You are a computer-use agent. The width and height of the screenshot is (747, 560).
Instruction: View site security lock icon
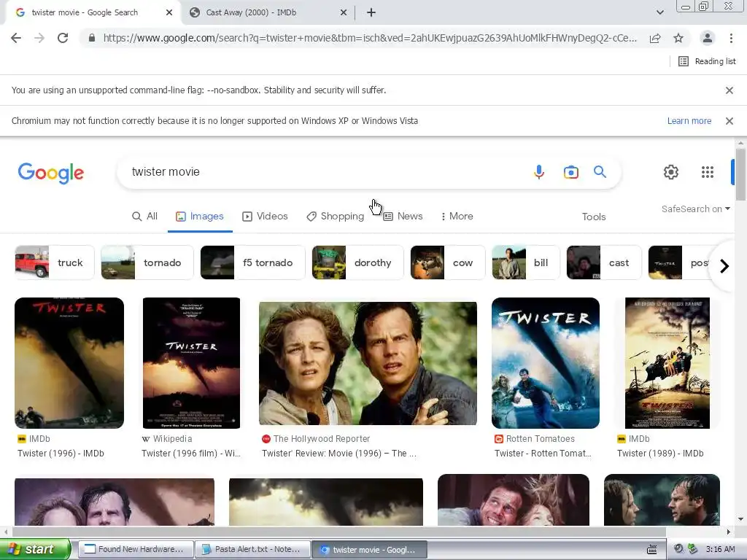tap(92, 38)
